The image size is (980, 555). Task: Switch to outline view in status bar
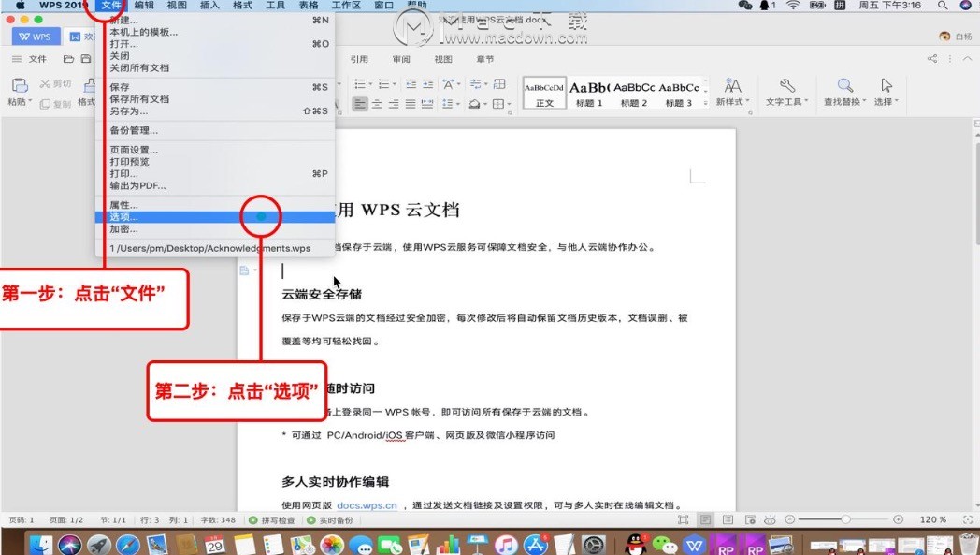(x=728, y=519)
